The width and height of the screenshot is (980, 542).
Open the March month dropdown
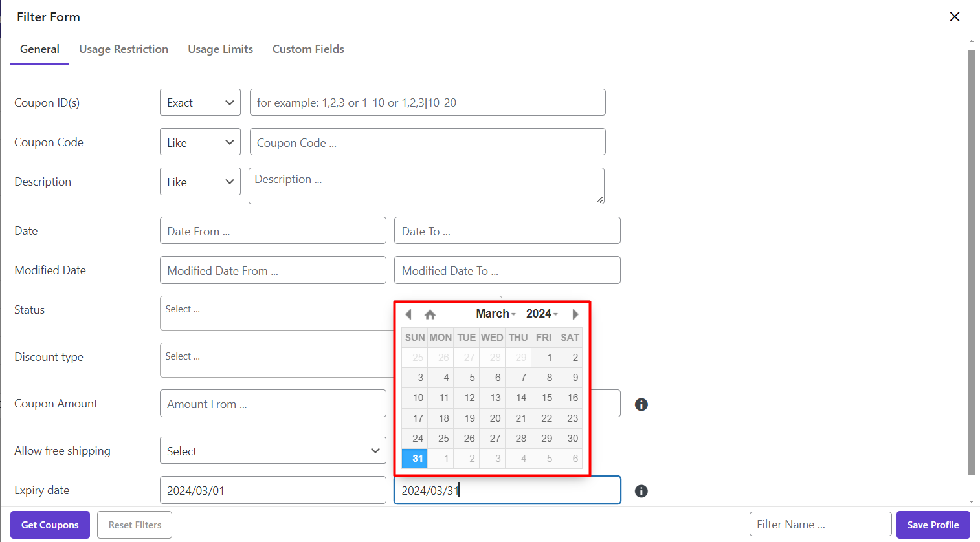click(496, 314)
